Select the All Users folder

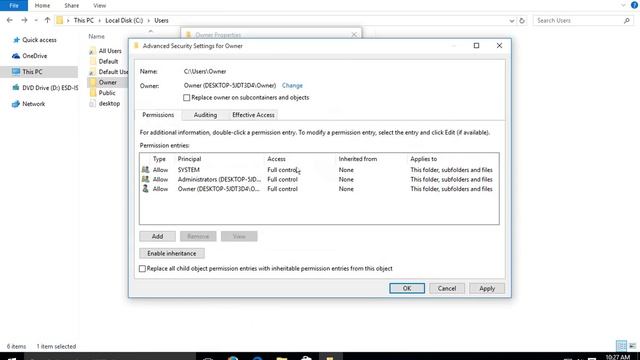110,51
